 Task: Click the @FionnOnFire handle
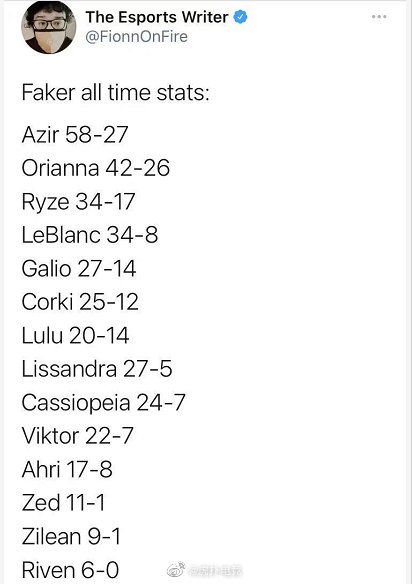tap(136, 37)
